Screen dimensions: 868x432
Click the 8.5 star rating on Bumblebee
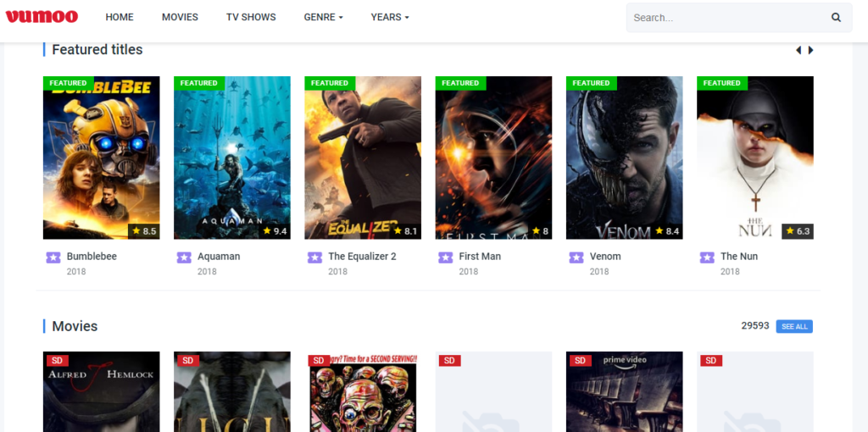click(144, 231)
